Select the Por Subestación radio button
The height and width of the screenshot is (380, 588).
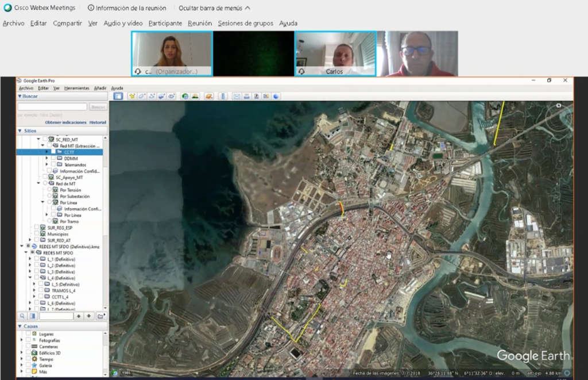tap(49, 196)
